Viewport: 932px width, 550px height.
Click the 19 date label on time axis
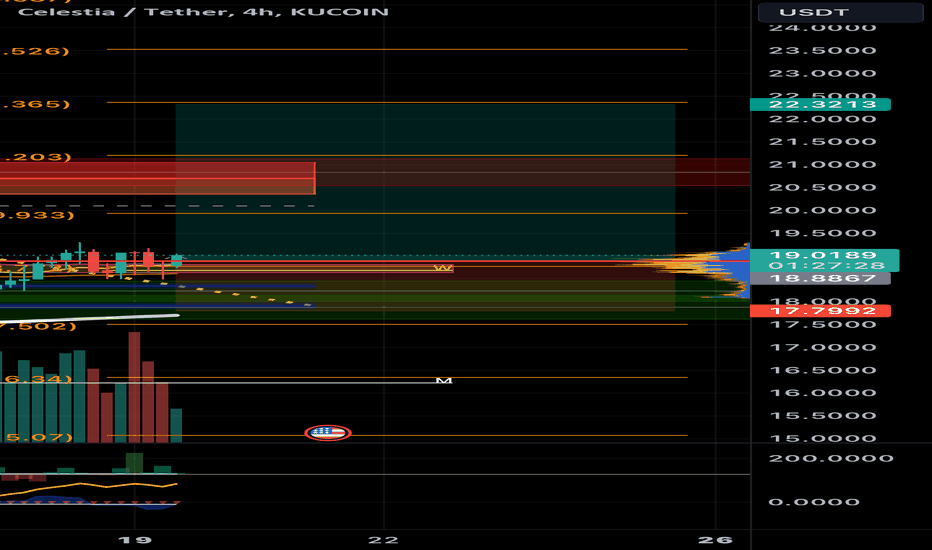135,540
